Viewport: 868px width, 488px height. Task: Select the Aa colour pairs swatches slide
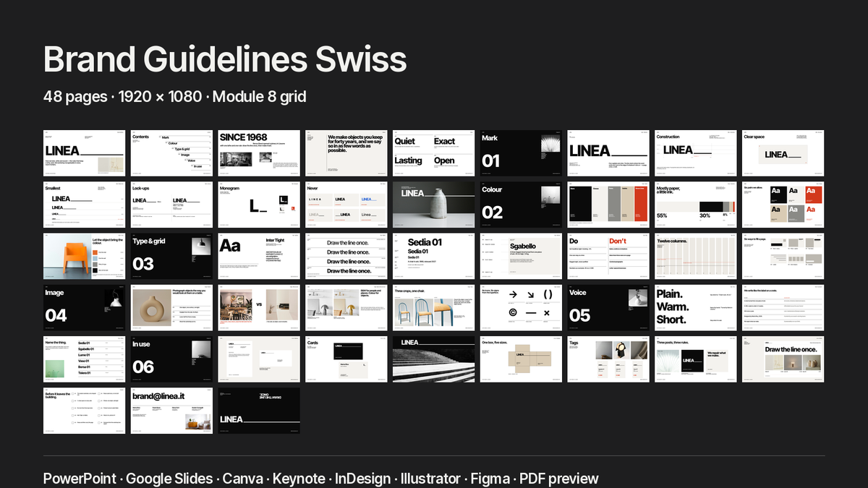783,205
